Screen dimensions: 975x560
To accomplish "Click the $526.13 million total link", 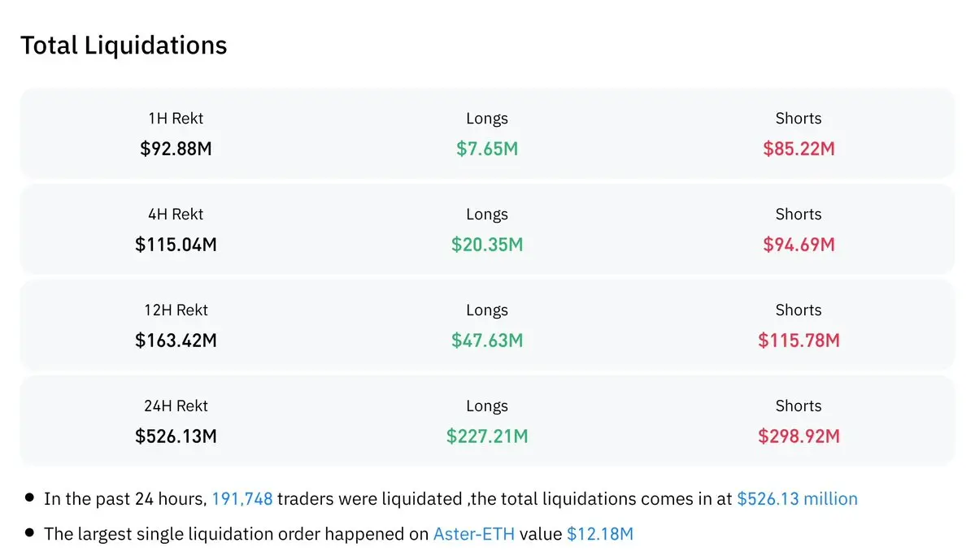I will coord(797,499).
